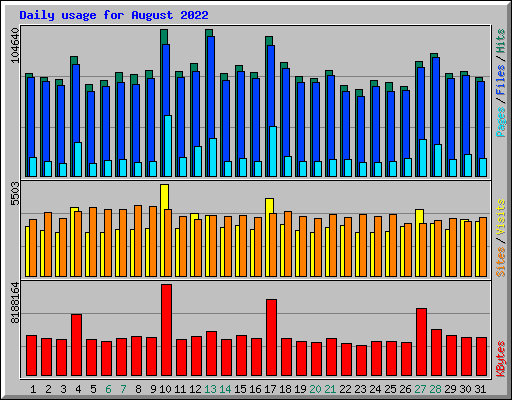Click day 24 on the date axis

375,389
